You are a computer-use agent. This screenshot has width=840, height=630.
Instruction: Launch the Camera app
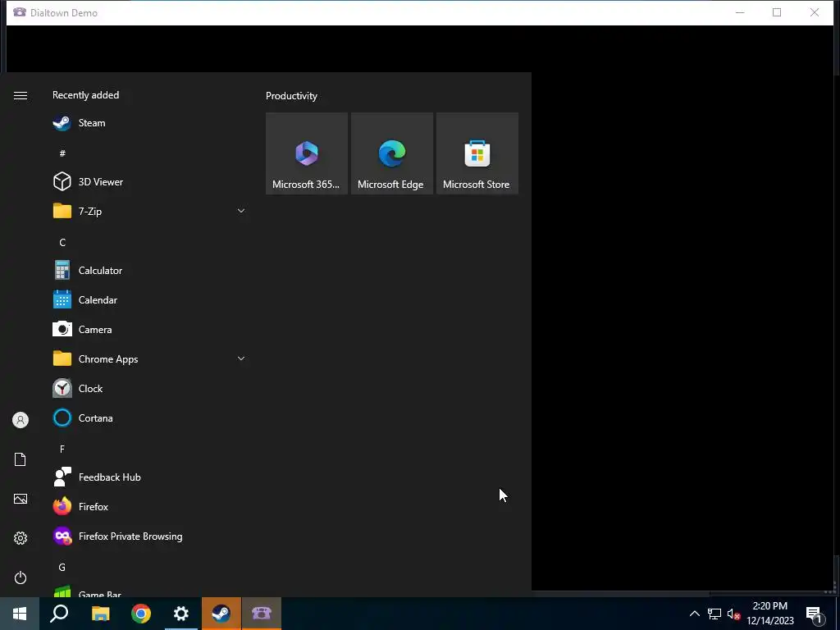[x=149, y=330]
